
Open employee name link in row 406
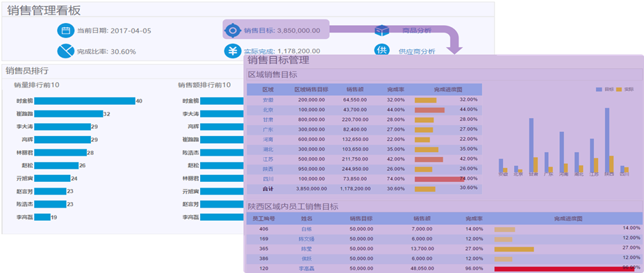coord(306,229)
